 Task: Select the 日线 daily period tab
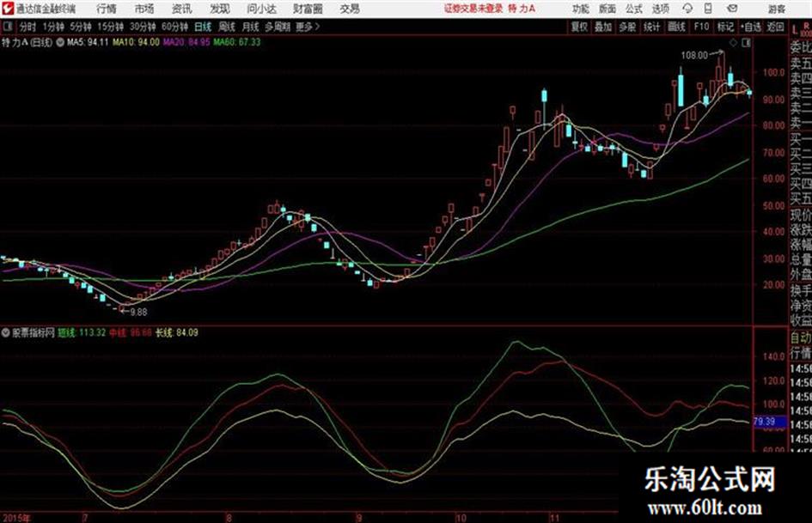click(203, 27)
